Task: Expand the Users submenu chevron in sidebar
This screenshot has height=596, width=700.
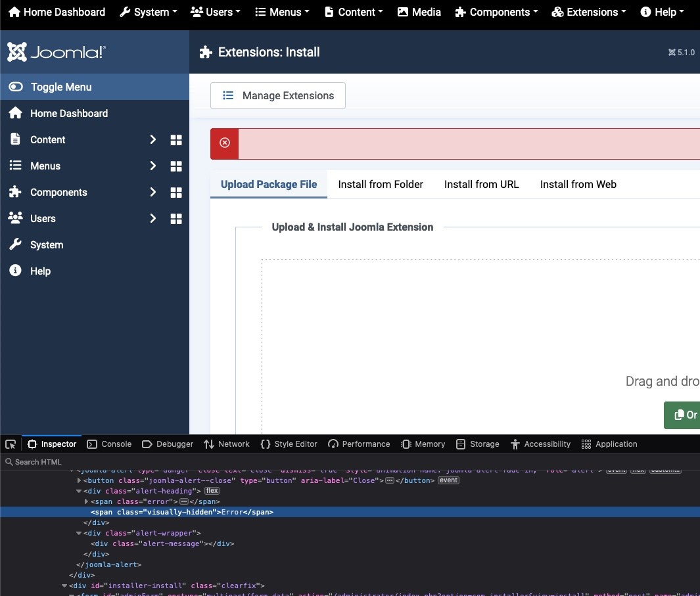Action: (152, 218)
